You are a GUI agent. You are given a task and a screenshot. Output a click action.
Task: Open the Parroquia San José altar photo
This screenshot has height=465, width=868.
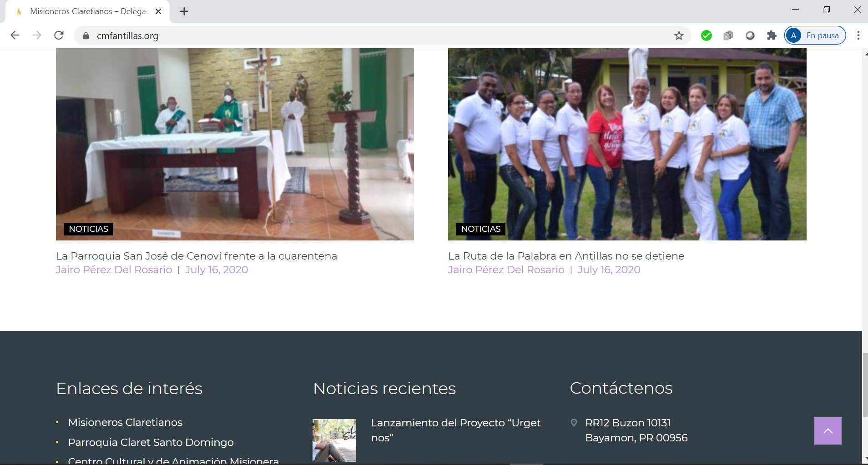click(x=235, y=144)
